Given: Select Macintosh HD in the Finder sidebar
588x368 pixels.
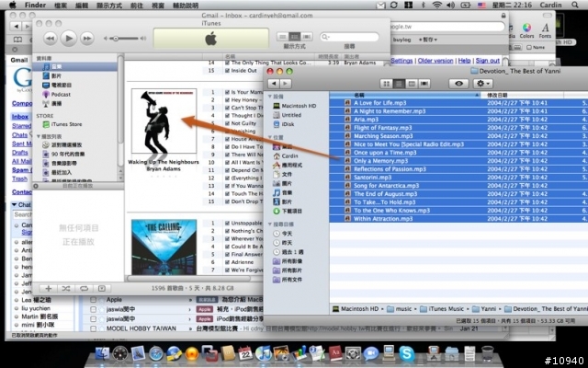Looking at the screenshot, I should click(x=295, y=106).
